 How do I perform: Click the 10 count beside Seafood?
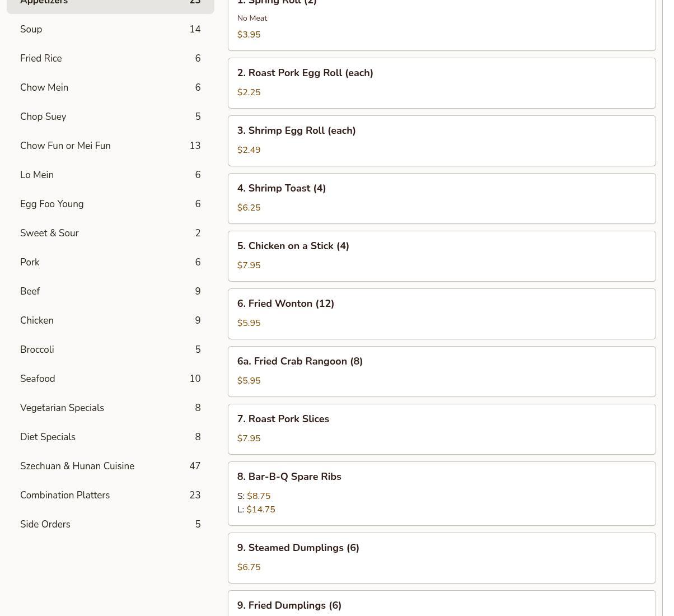195,379
